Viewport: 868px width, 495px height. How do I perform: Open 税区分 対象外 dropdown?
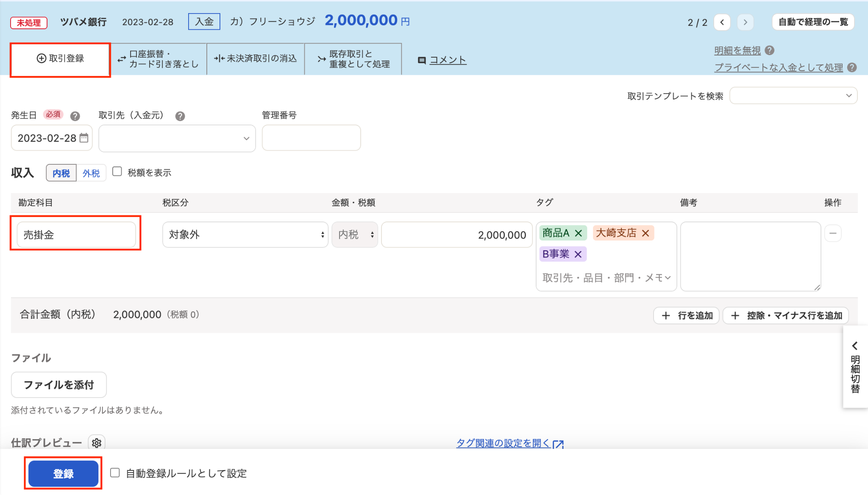tap(245, 235)
